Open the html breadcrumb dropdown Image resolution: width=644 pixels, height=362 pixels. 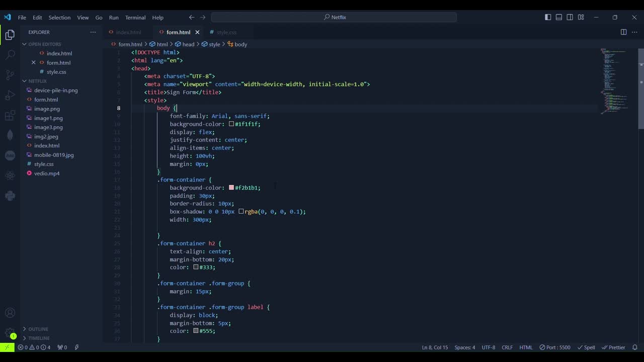tap(158, 44)
